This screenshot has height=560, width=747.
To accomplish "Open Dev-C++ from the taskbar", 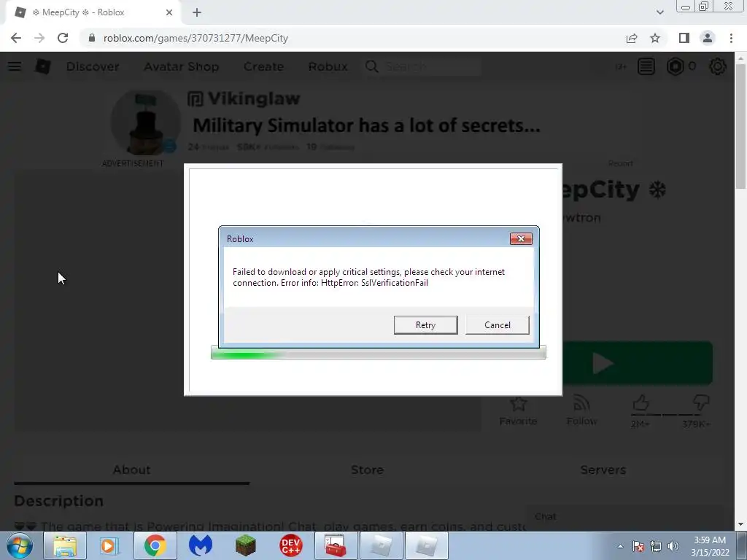I will 290,545.
